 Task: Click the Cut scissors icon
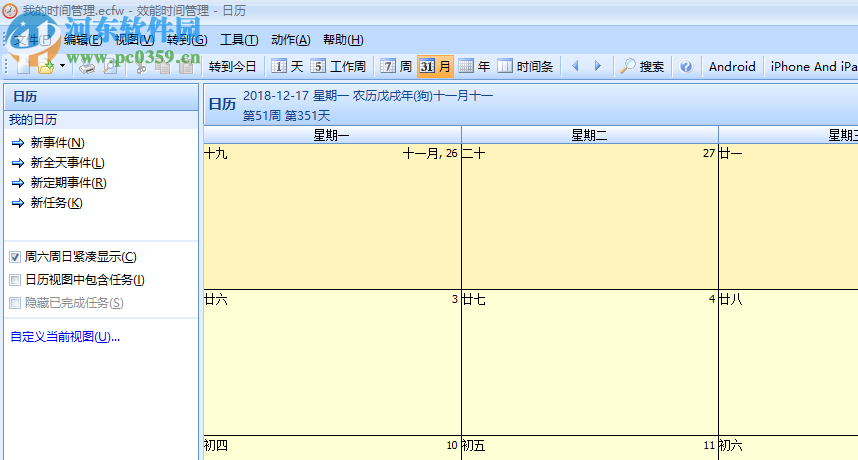pos(141,67)
